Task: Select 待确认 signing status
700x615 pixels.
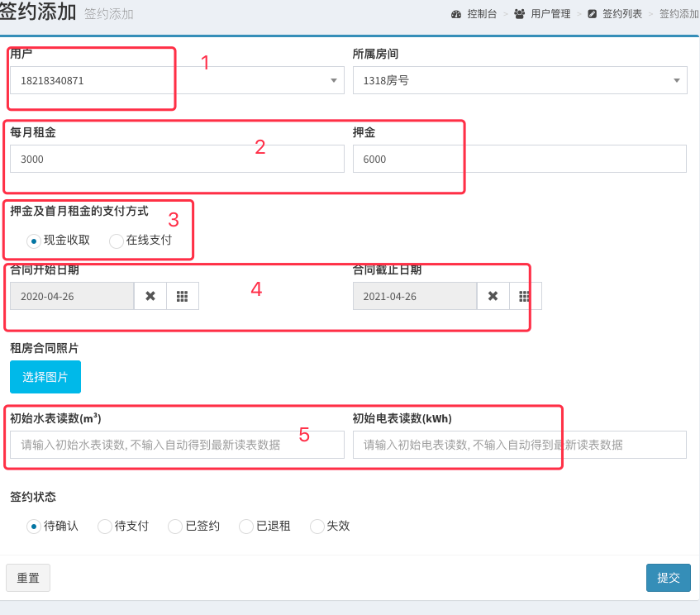Action: 34,527
